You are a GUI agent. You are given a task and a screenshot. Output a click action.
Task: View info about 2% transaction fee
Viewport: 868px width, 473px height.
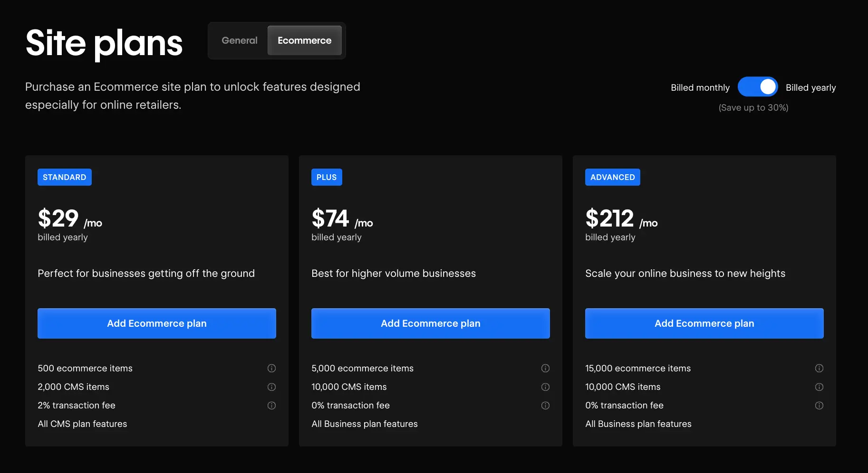(x=271, y=405)
